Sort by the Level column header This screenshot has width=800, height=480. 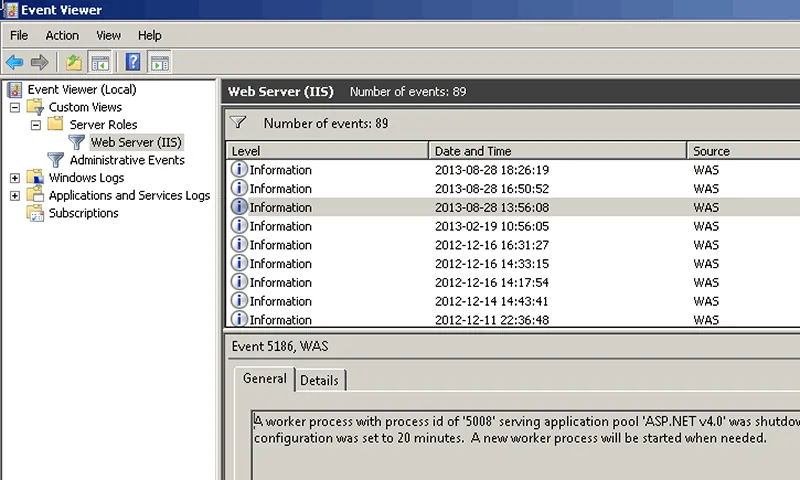click(327, 151)
